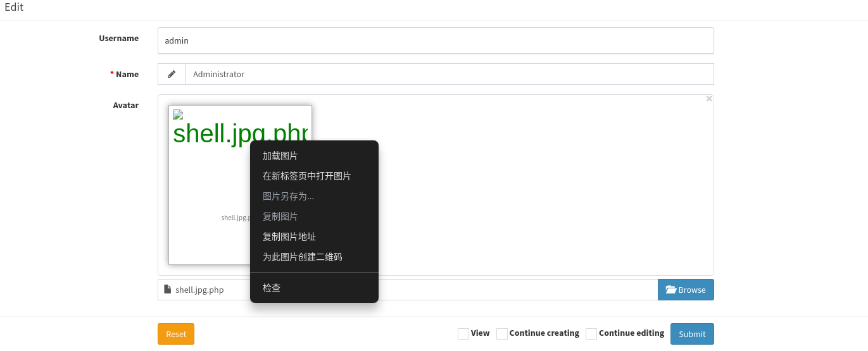Screen dimensions: 868x351
Task: Click the pencil icon beside Name field
Action: (172, 74)
